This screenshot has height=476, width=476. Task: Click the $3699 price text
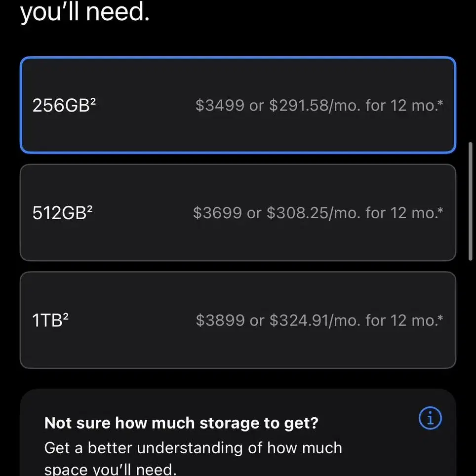coord(217,213)
